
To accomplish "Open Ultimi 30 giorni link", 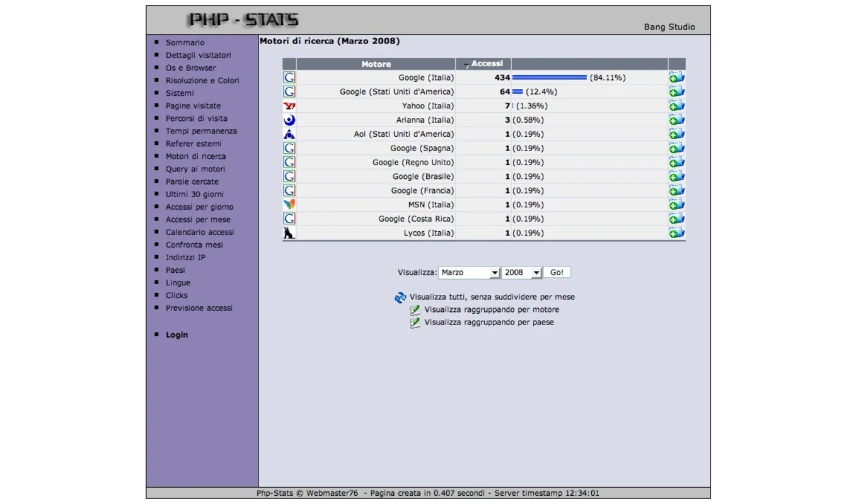I will (194, 195).
